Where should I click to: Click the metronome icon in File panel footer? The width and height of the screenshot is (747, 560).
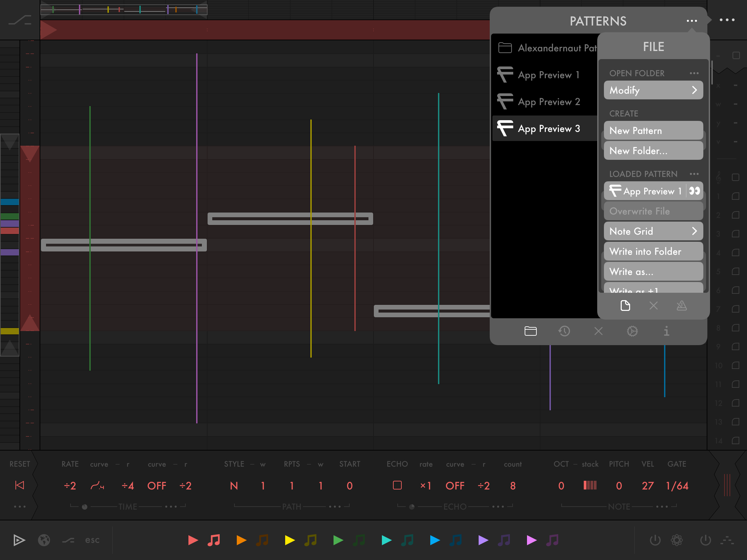click(682, 306)
